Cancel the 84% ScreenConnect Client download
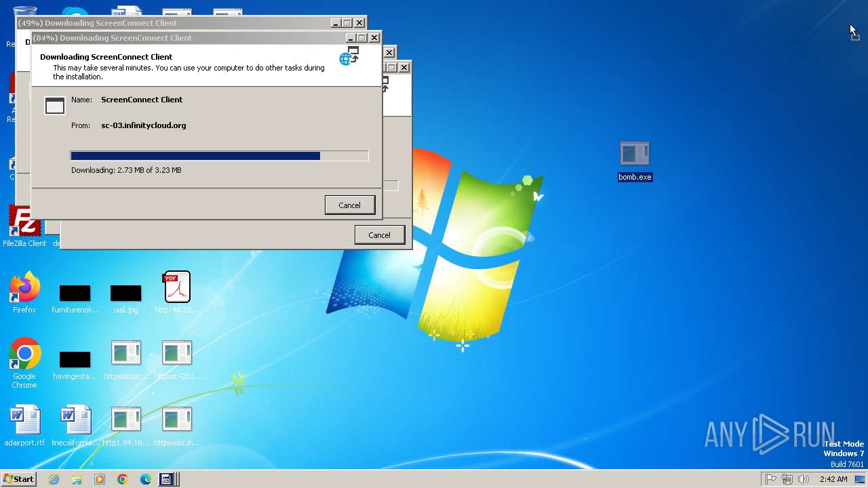 click(350, 205)
